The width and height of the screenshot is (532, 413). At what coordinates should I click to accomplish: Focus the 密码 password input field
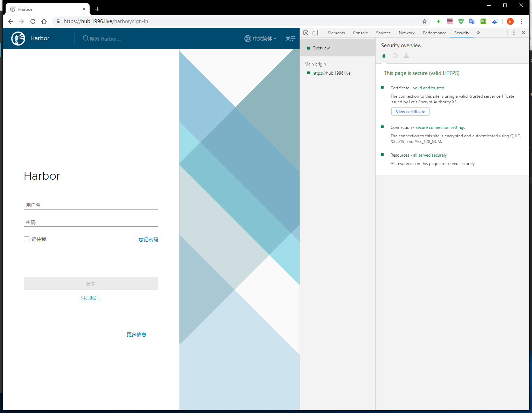91,222
